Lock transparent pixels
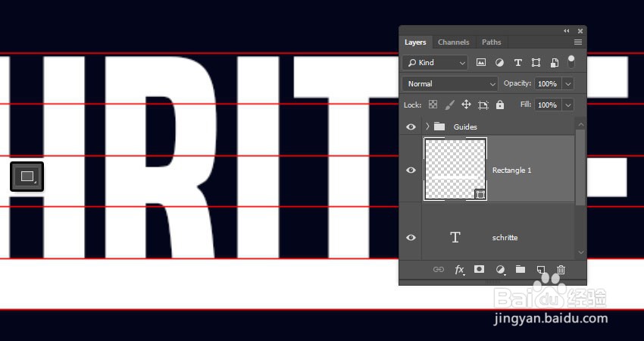Image resolution: width=644 pixels, height=341 pixels. point(433,105)
